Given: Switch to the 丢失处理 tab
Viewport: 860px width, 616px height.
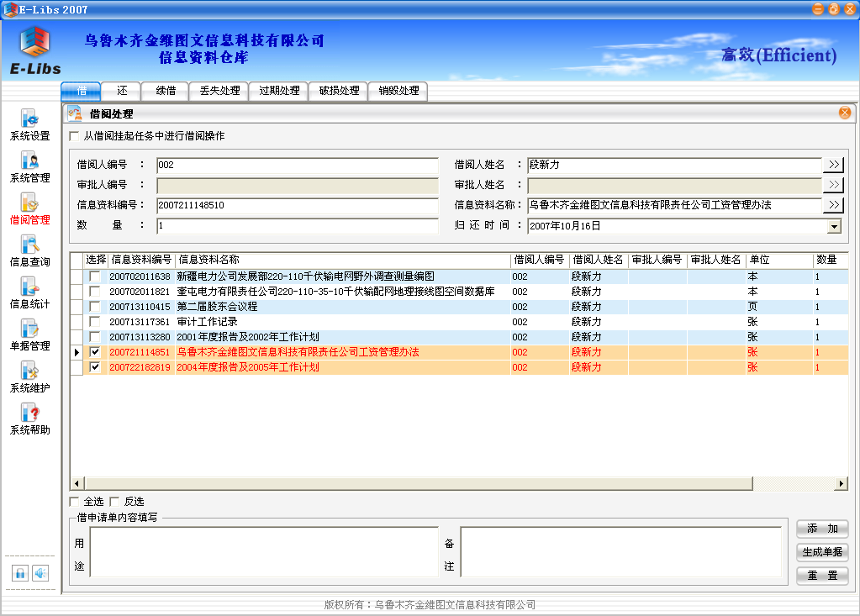Looking at the screenshot, I should pyautogui.click(x=219, y=91).
